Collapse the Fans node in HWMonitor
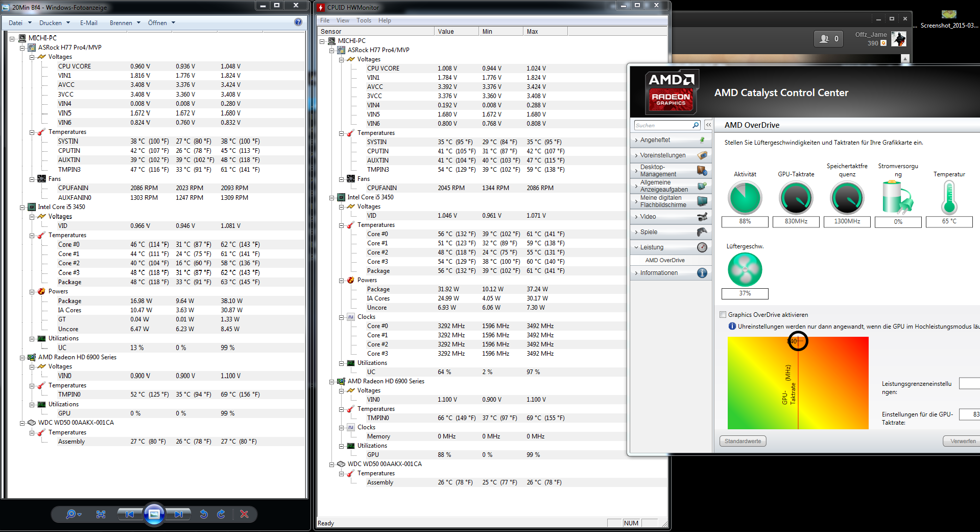This screenshot has height=532, width=980. 342,179
